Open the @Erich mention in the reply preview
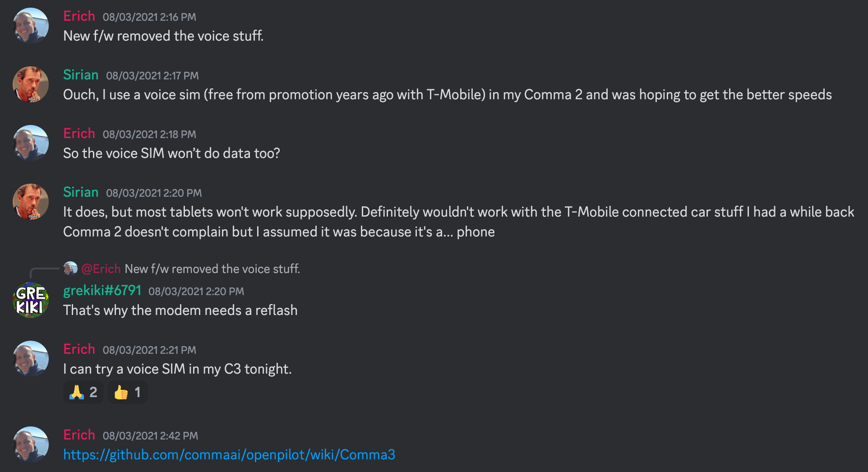Screen dimensions: 868x472 [101, 269]
